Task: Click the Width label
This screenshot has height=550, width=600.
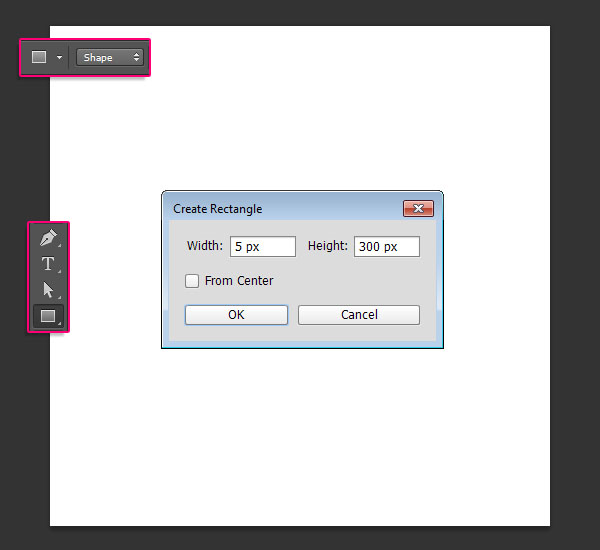Action: [205, 246]
